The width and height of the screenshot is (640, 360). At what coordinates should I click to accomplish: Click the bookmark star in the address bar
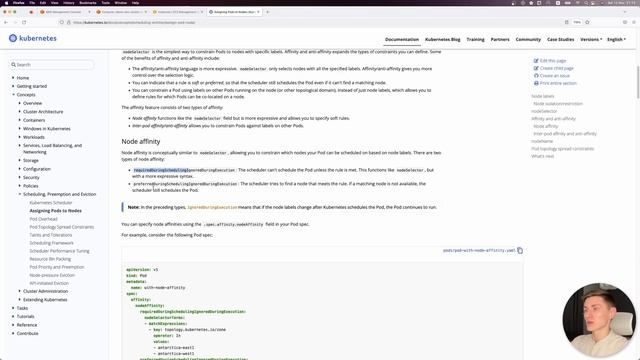[587, 22]
